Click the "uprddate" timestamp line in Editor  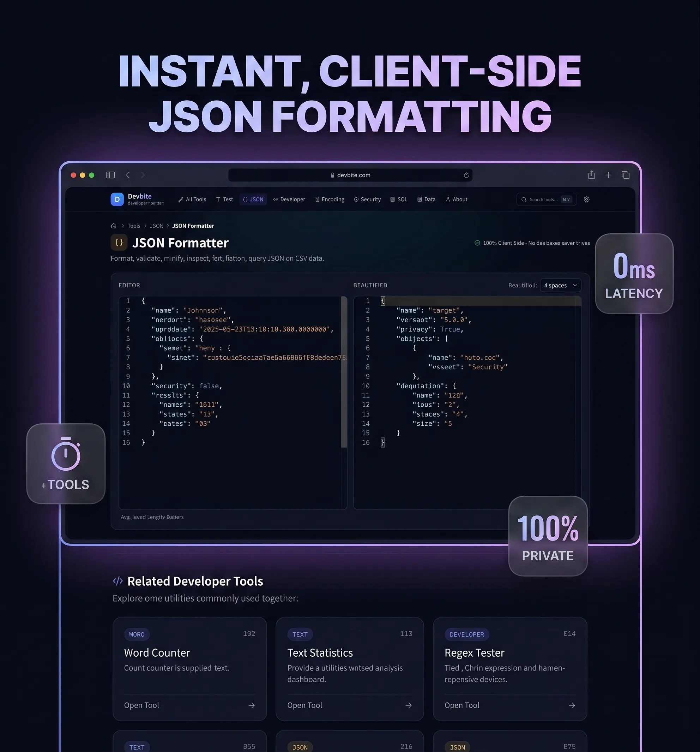(242, 329)
